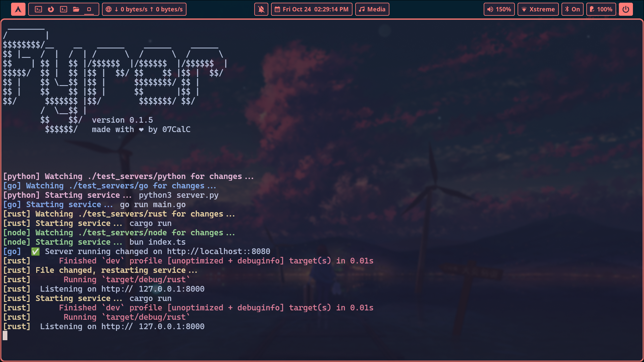
Task: Mute the 150% volume module
Action: click(x=499, y=9)
